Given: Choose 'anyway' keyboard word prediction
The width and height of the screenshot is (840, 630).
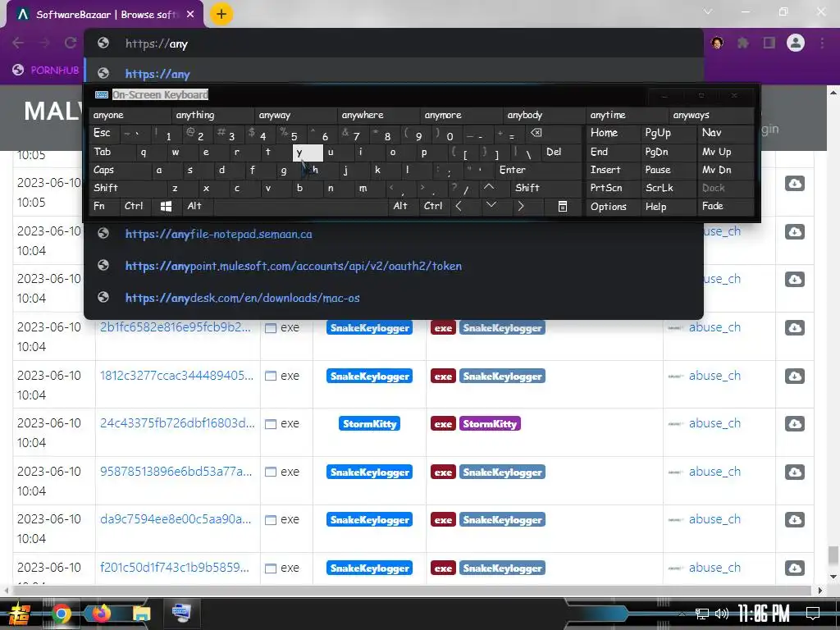Looking at the screenshot, I should (x=296, y=115).
